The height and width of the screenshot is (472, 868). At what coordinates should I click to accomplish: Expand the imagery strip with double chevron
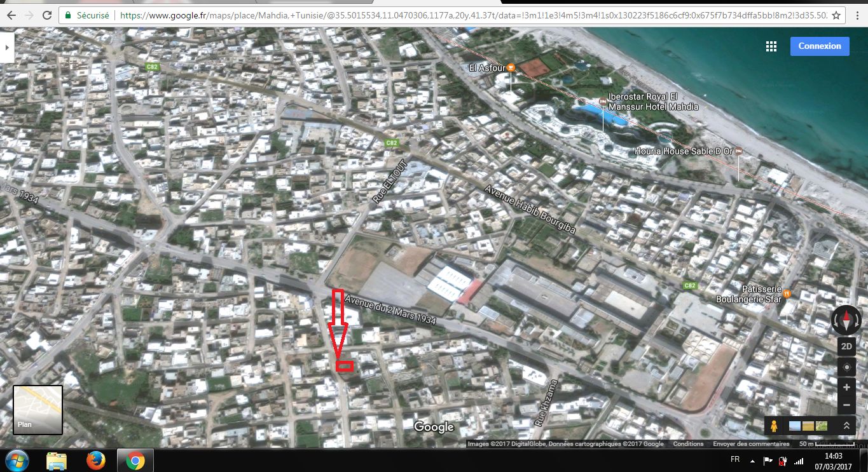pyautogui.click(x=846, y=426)
